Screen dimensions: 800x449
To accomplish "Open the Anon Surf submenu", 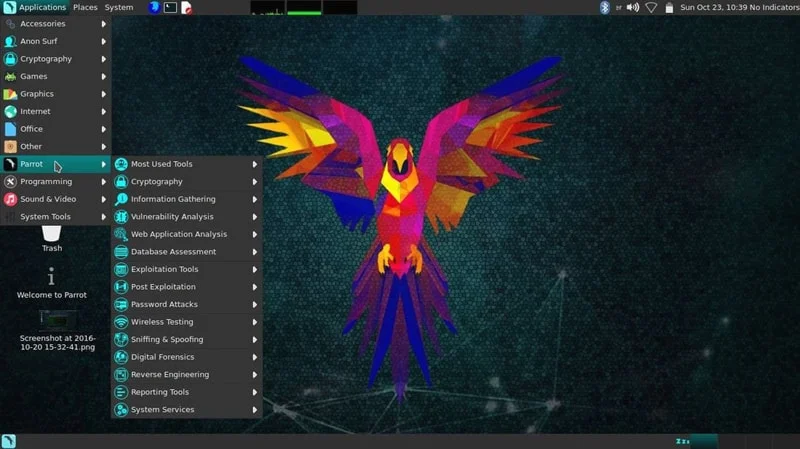I will [x=56, y=41].
